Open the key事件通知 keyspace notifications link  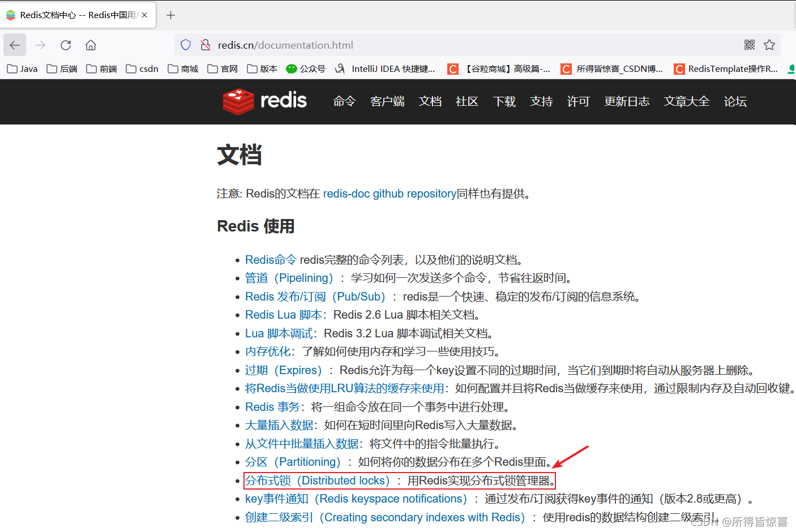(356, 499)
